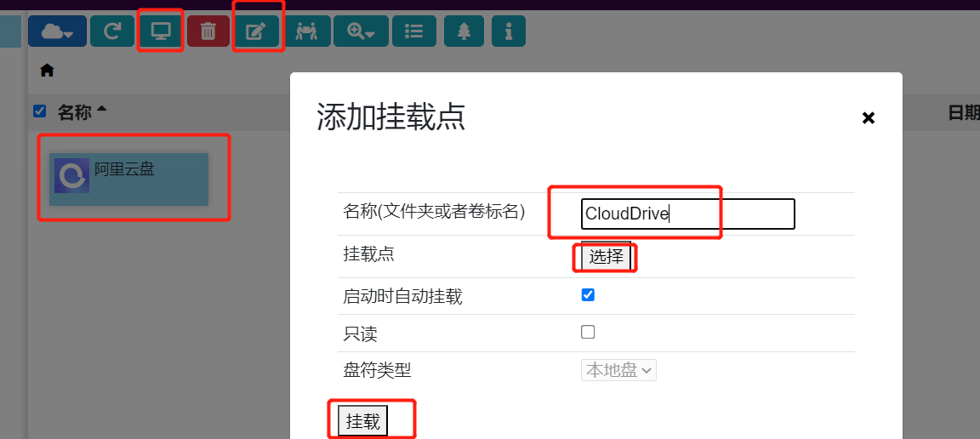The height and width of the screenshot is (439, 980).
Task: Click the CloudDrive name input field
Action: pyautogui.click(x=687, y=214)
